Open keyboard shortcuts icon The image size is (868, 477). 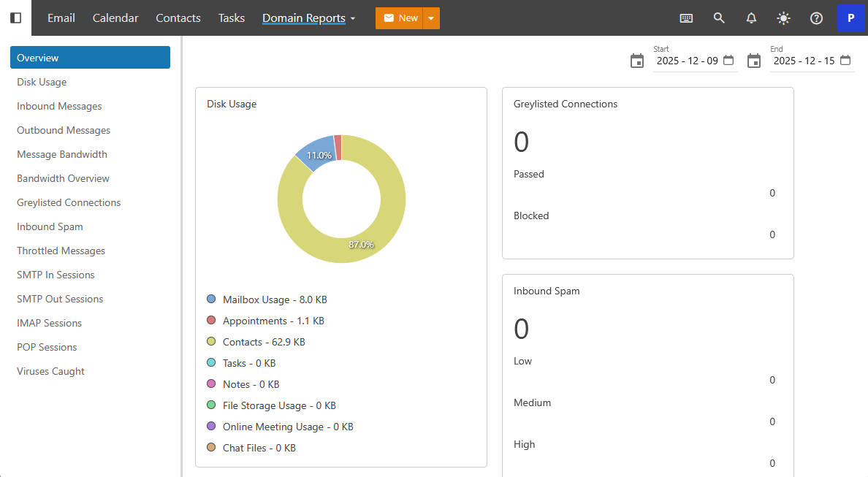tap(686, 18)
